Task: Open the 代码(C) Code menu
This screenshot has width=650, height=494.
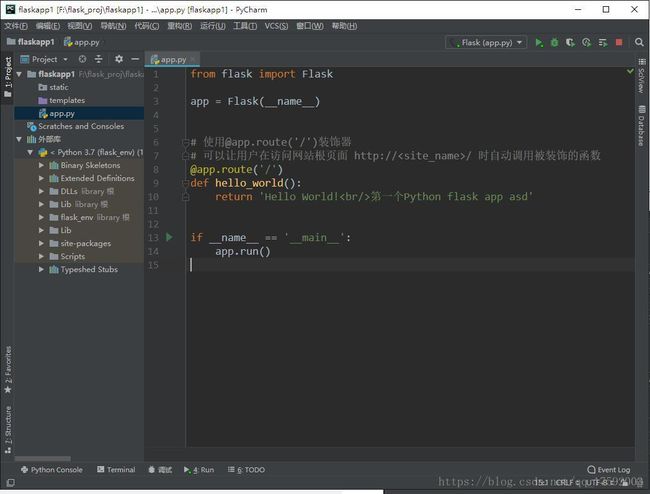Action: click(x=146, y=26)
